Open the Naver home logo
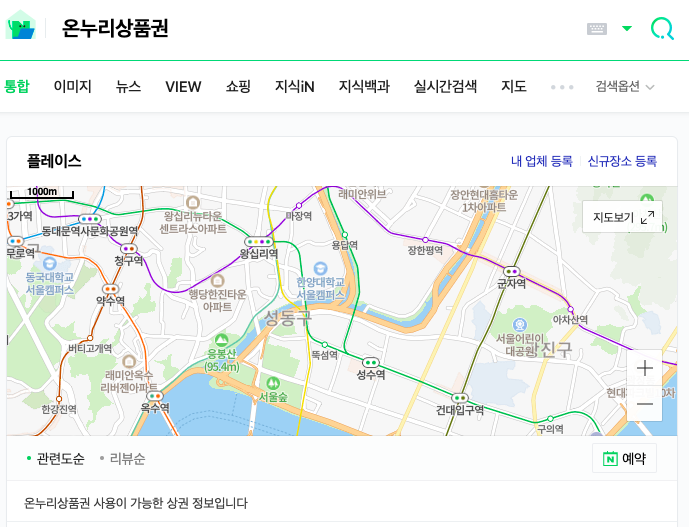Image resolution: width=689 pixels, height=527 pixels. tap(20, 26)
